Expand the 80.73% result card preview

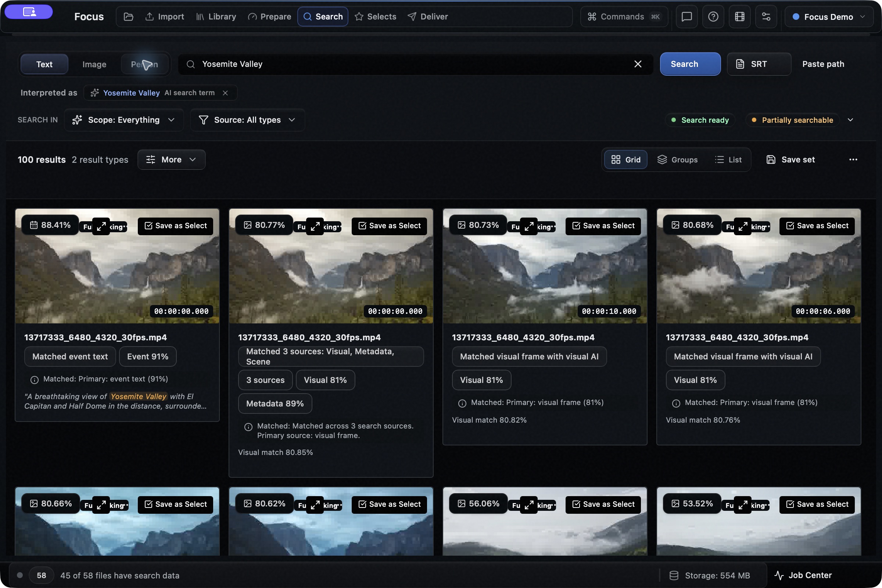(529, 226)
